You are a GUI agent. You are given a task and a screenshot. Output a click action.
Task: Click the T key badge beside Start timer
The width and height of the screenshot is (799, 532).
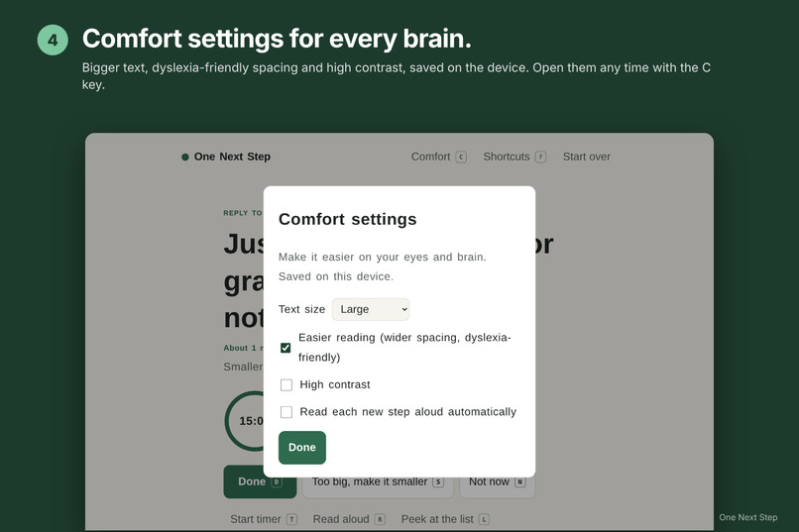pos(292,519)
